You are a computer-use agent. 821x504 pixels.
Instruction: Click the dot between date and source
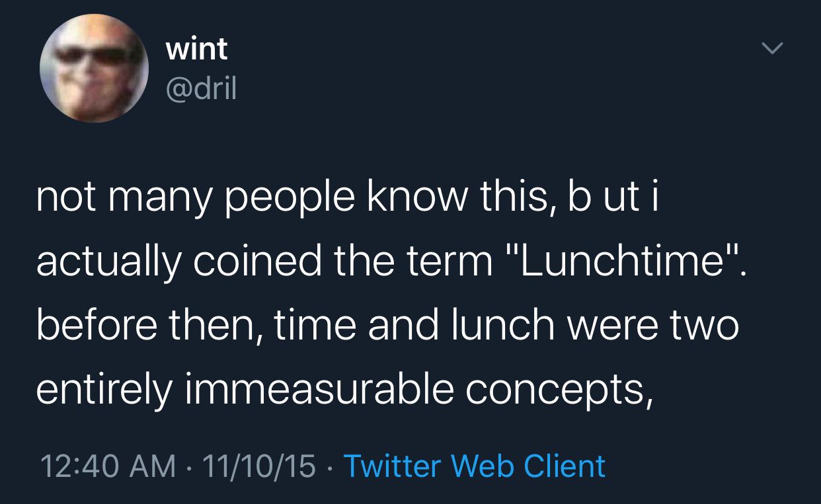[x=330, y=466]
